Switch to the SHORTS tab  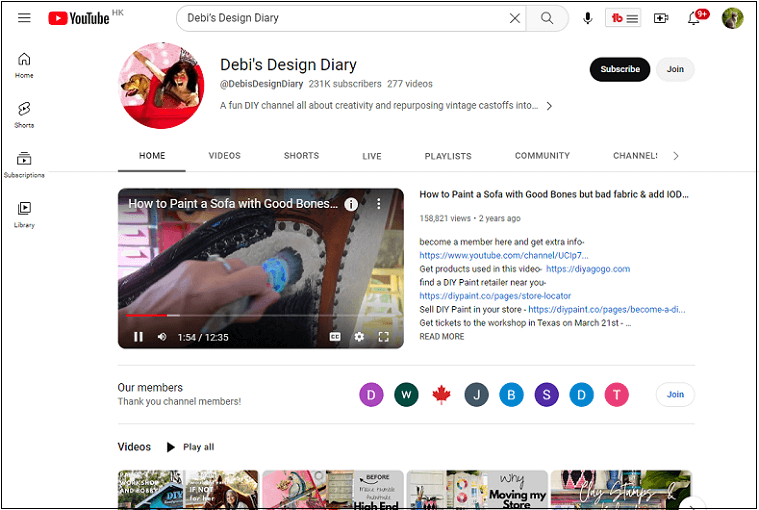point(301,156)
